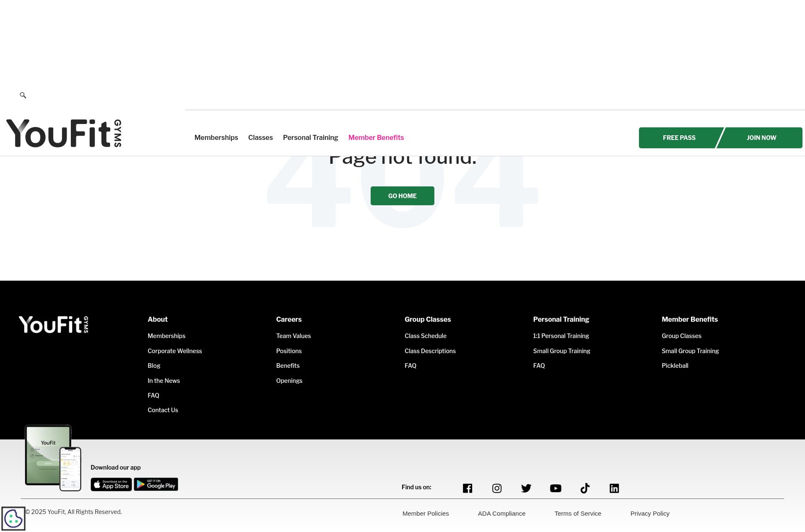Open YouFit YouTube icon
Viewport: 805px width, 532px height.
(x=556, y=488)
